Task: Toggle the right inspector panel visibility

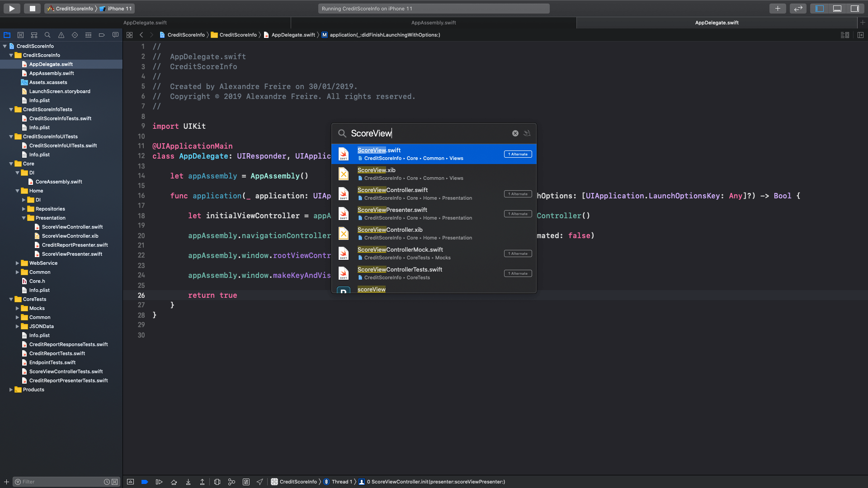Action: pyautogui.click(x=854, y=8)
